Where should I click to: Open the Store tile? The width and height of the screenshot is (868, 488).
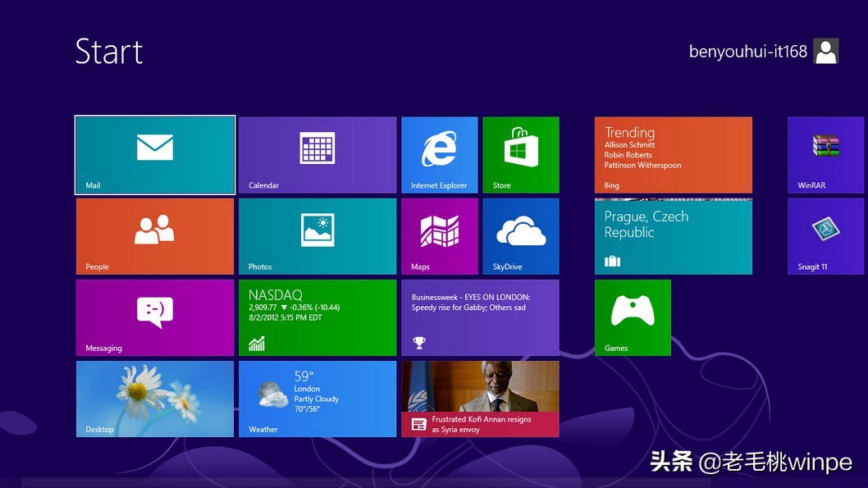click(x=521, y=155)
